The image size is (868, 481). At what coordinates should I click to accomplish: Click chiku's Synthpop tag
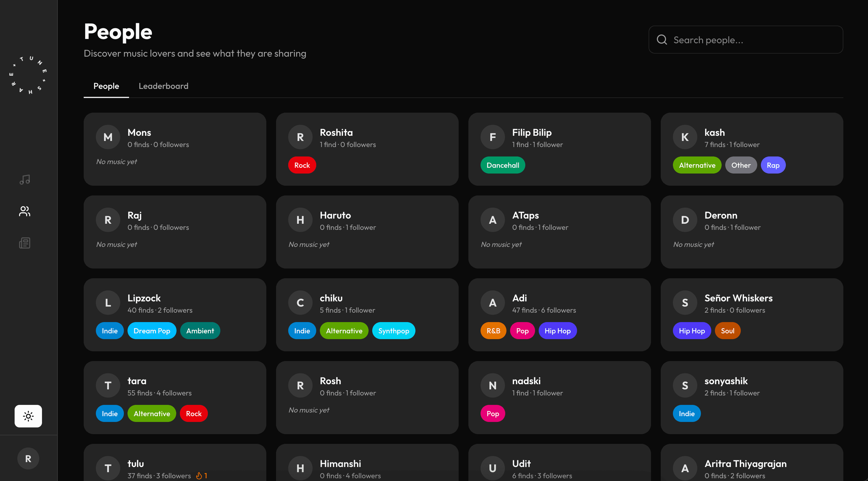[x=394, y=331]
